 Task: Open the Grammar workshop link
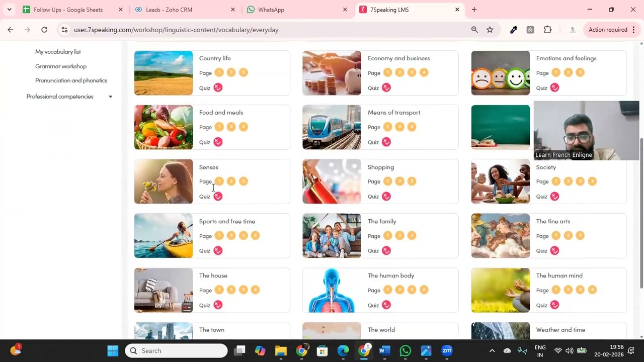(x=61, y=66)
